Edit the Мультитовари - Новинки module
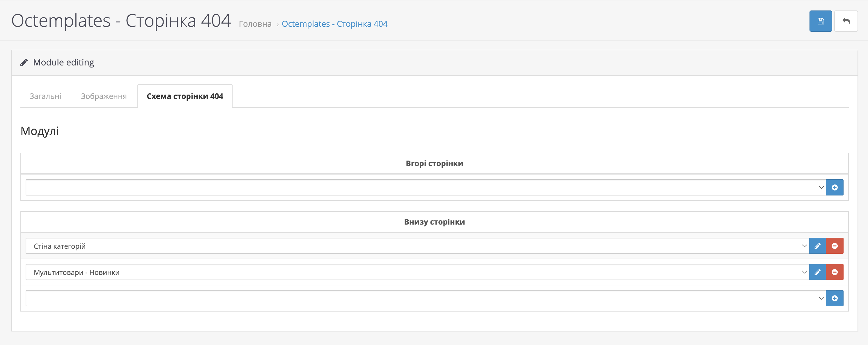The width and height of the screenshot is (868, 345). pos(817,272)
